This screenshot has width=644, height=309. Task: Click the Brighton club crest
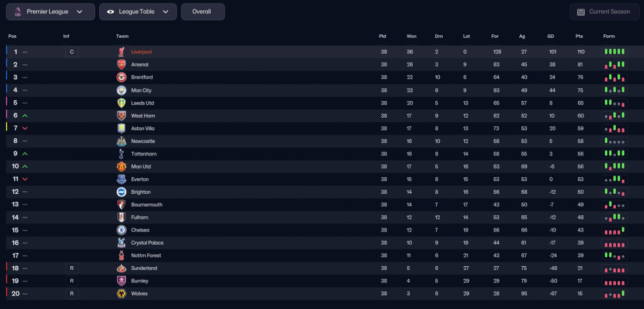click(x=121, y=192)
